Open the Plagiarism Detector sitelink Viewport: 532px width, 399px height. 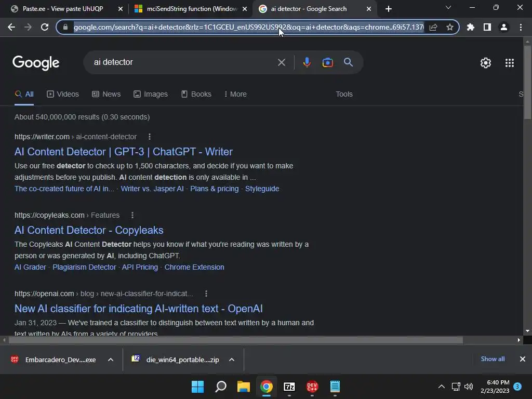84,267
